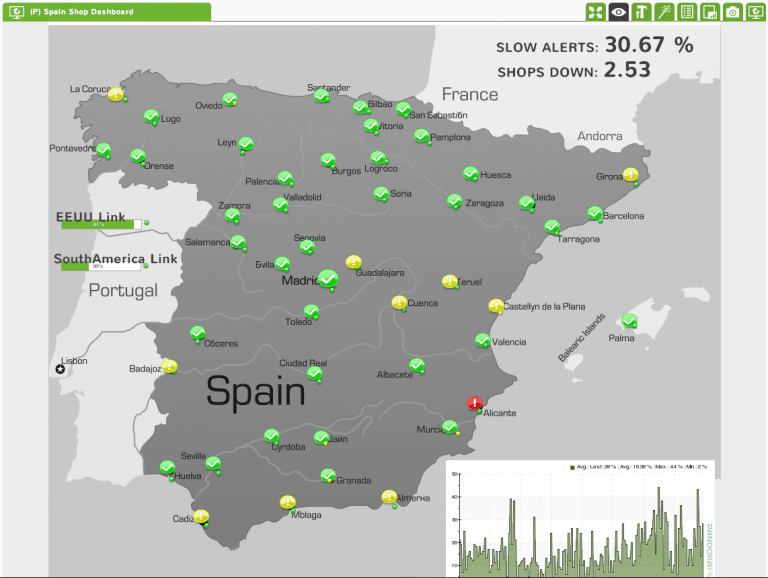Image resolution: width=768 pixels, height=578 pixels.
Task: Select the EEUU Link progress bar
Action: coord(101,224)
